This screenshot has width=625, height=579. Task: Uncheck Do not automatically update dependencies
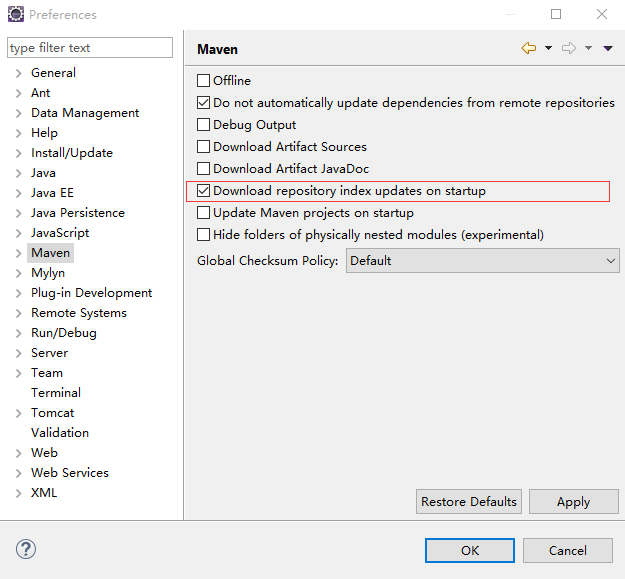click(x=203, y=102)
